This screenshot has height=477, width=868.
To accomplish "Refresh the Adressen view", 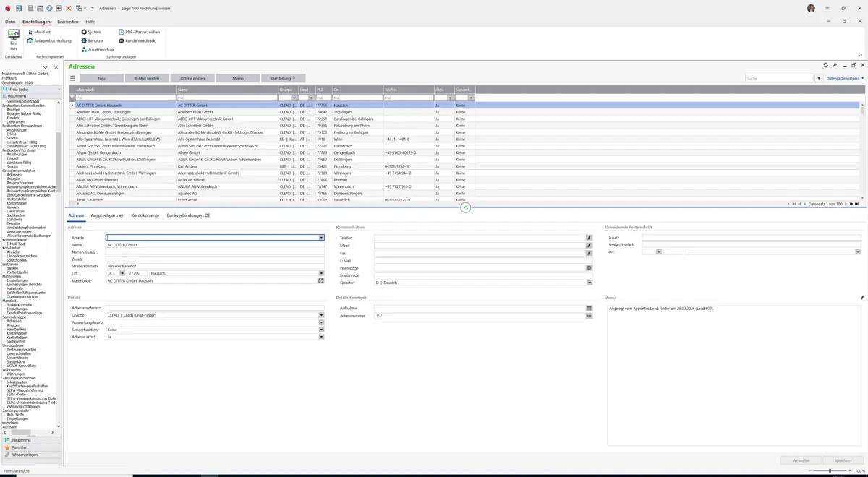I will 826,66.
